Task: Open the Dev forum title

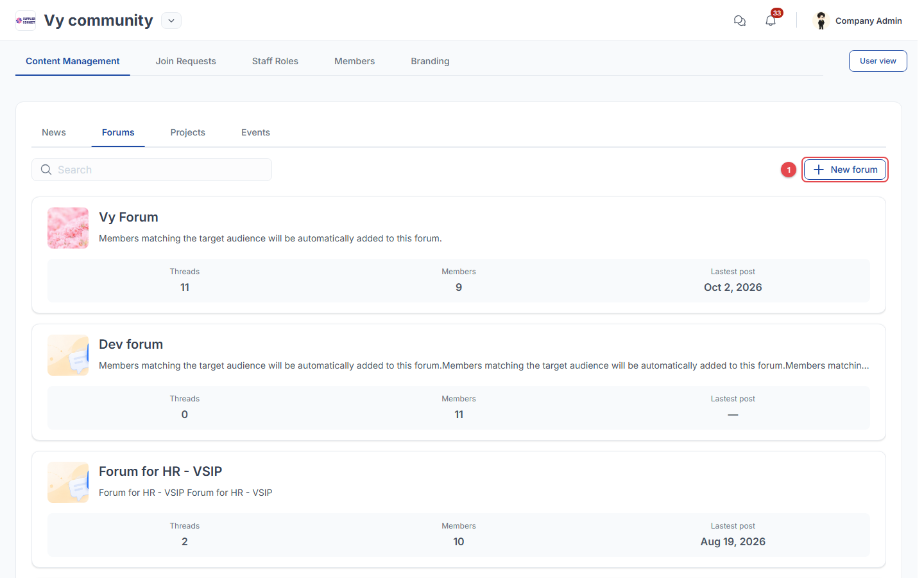Action: [x=131, y=344]
